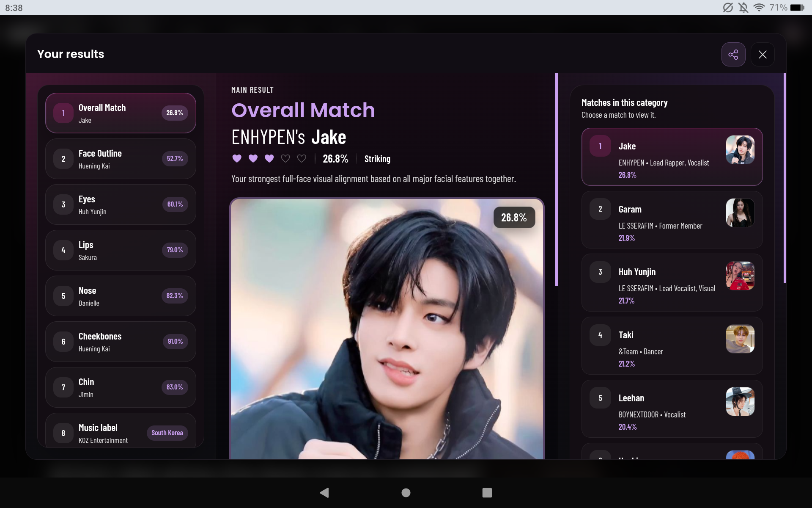Click Leehan's thumbnail photo
812x508 pixels.
(740, 401)
